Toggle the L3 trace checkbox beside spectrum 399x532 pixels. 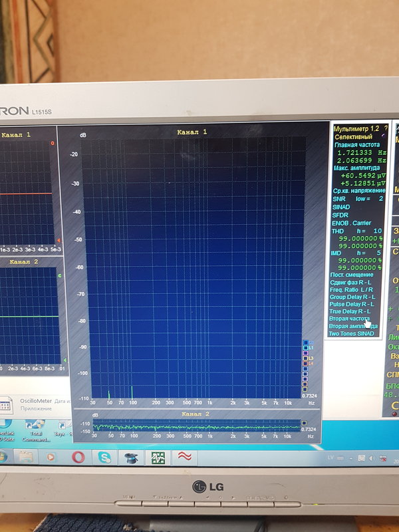point(305,358)
